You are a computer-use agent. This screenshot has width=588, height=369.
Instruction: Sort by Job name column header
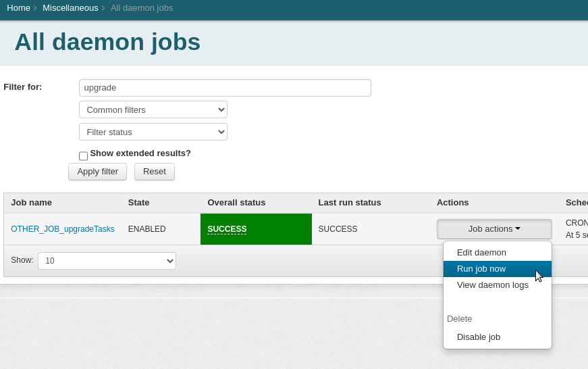(x=31, y=202)
